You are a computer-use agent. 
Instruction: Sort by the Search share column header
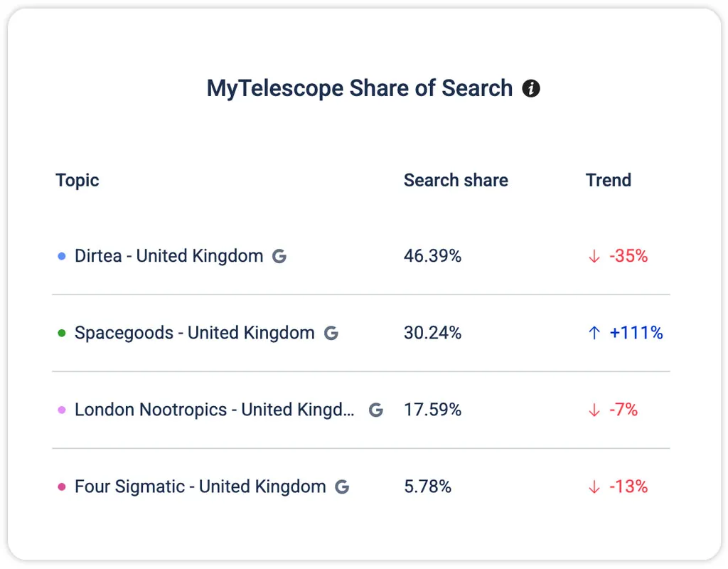456,180
